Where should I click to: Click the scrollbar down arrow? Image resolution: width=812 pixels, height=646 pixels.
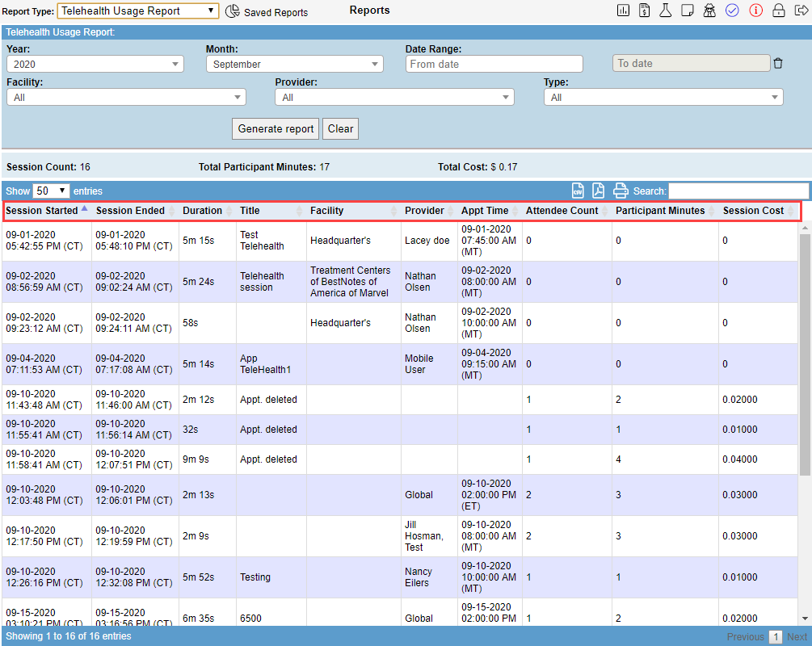click(805, 619)
